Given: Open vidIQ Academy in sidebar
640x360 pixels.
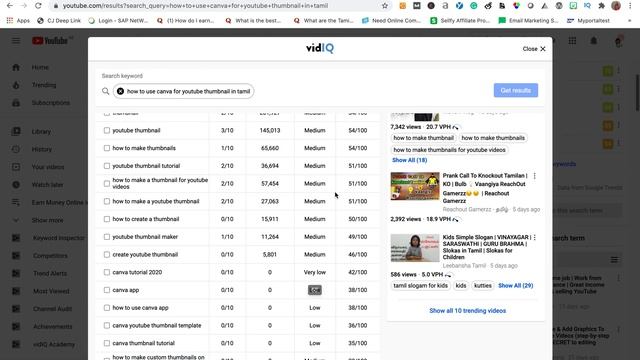Looking at the screenshot, I should pyautogui.click(x=54, y=344).
